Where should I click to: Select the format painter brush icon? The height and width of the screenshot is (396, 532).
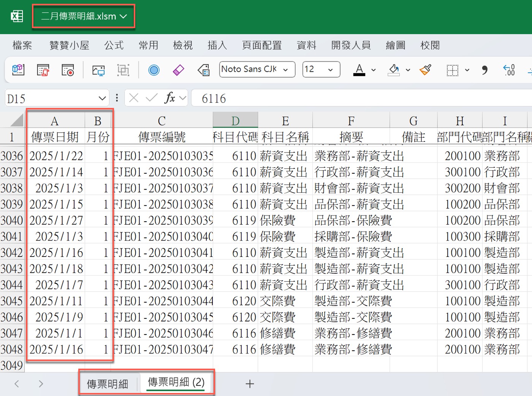tap(426, 70)
